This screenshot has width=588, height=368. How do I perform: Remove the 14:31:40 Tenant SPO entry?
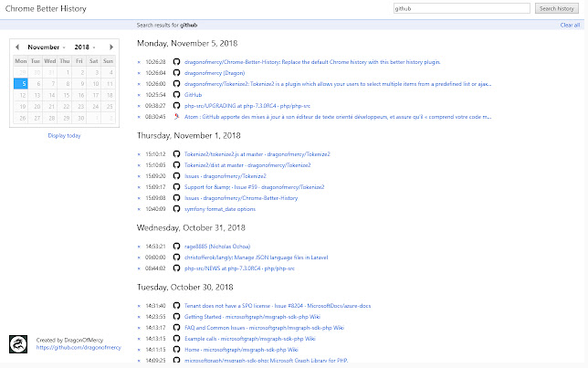click(139, 306)
